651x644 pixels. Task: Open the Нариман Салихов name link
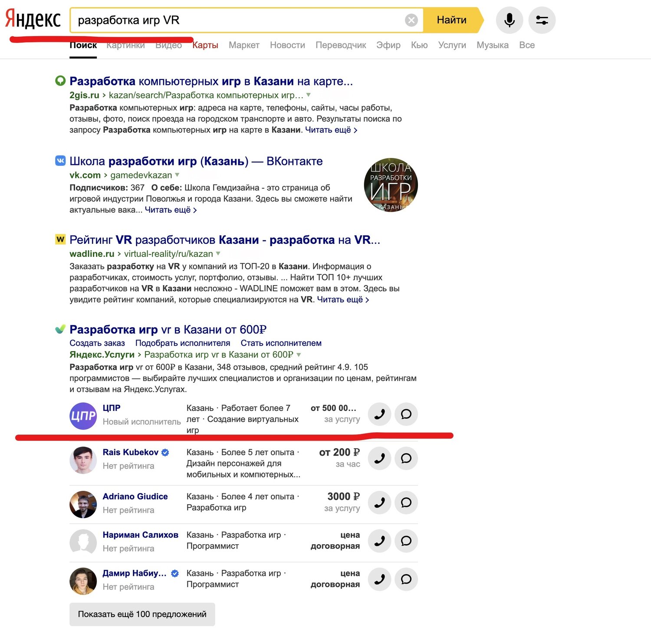tap(141, 535)
